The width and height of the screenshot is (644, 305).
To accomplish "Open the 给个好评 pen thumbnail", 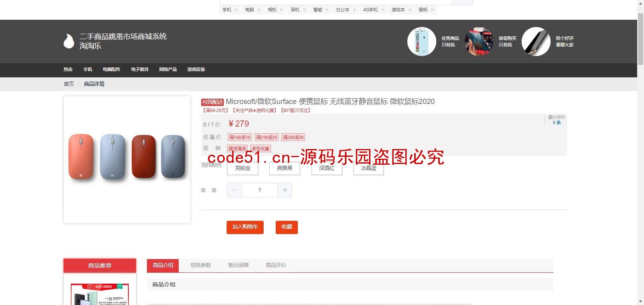I will pyautogui.click(x=536, y=41).
